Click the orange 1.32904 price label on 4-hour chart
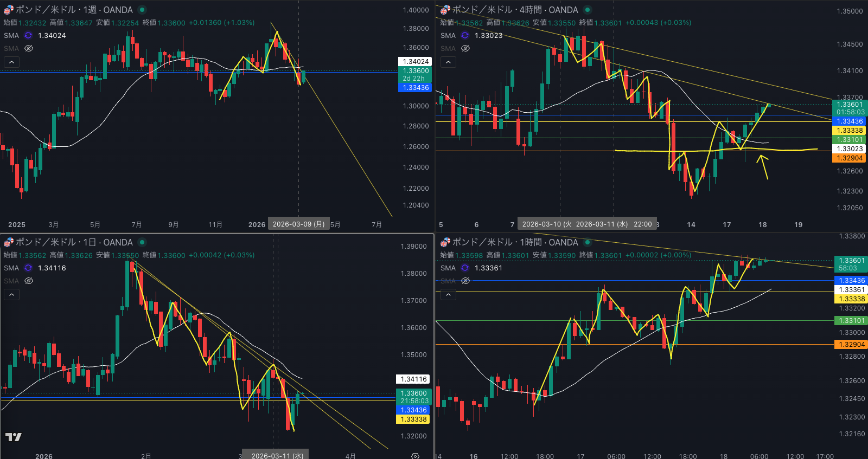Viewport: 868px width, 459px height. pyautogui.click(x=850, y=158)
